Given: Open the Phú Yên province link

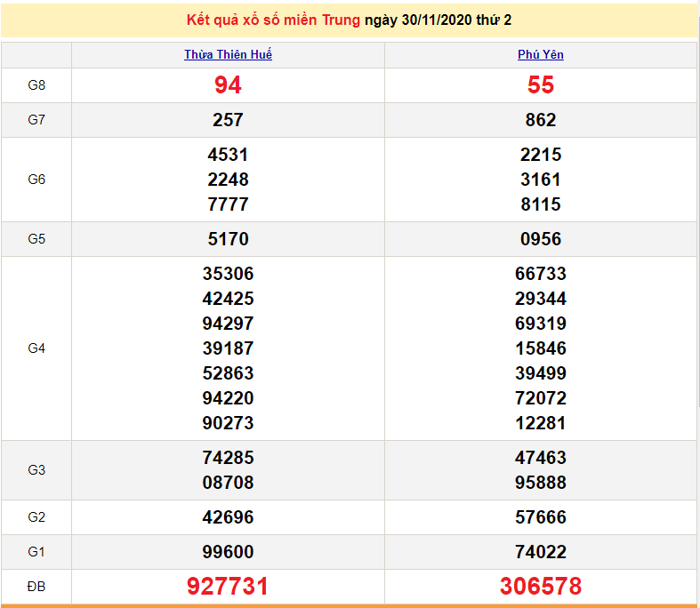Looking at the screenshot, I should (540, 54).
